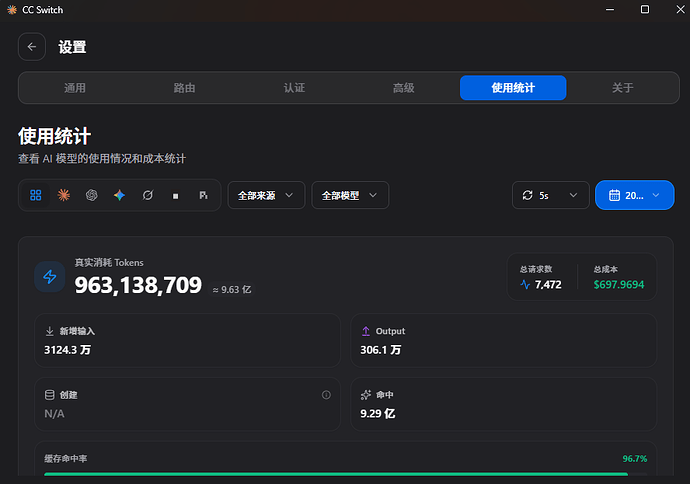Select the 使用统计 tab
Image resolution: width=690 pixels, height=484 pixels.
513,88
